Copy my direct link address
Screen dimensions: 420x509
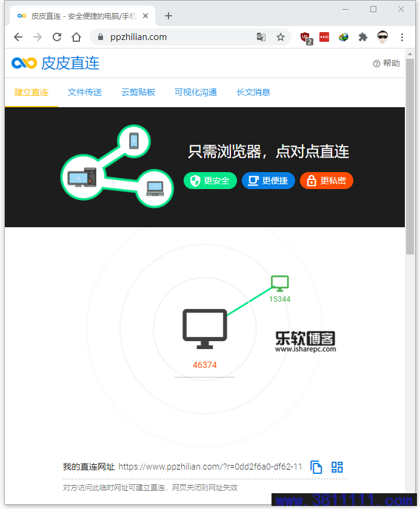tap(316, 467)
